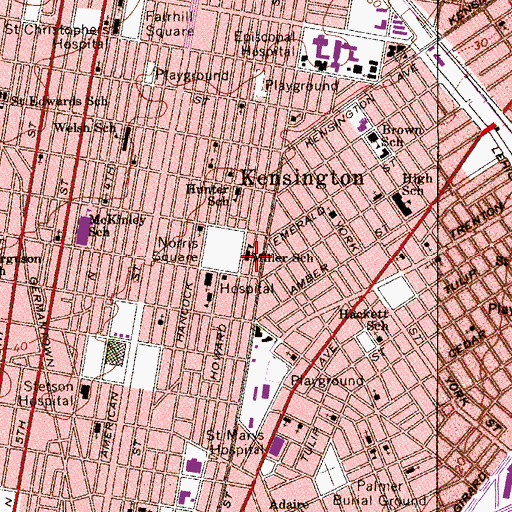Click the Adaire label
This screenshot has height=512, width=512.
pos(289,504)
